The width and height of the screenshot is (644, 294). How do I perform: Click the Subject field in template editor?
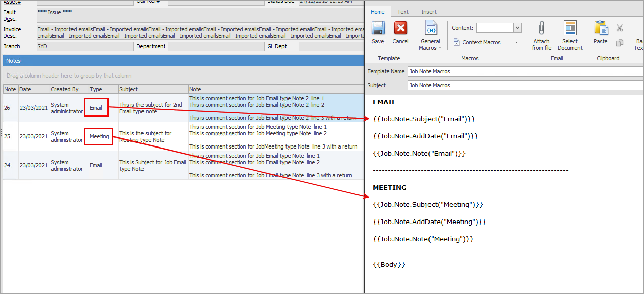coord(526,85)
